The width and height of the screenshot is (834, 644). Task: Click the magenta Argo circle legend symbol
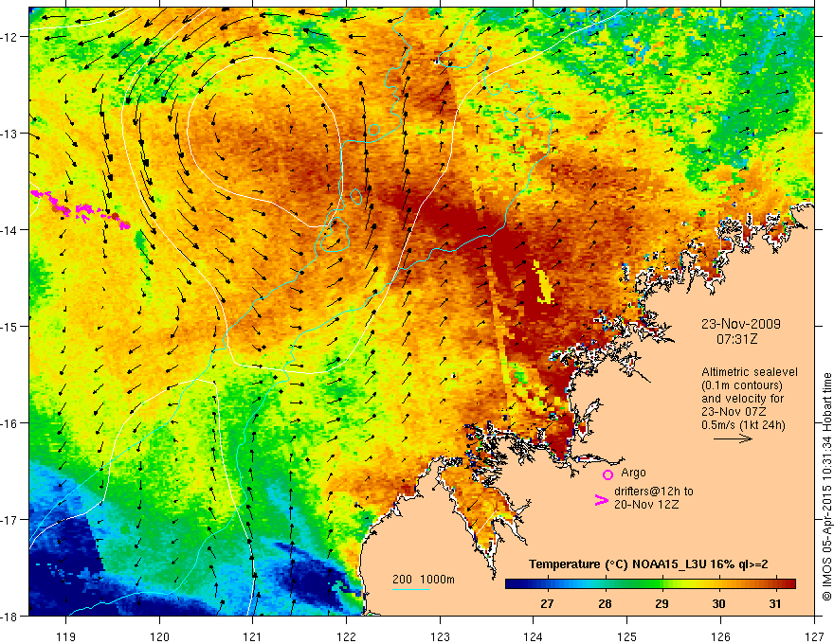(607, 474)
